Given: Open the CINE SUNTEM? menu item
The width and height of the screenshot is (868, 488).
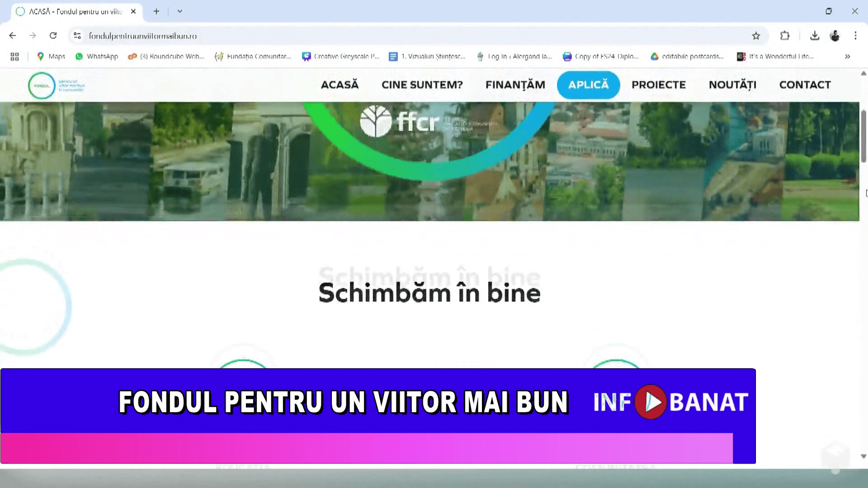Looking at the screenshot, I should point(422,85).
